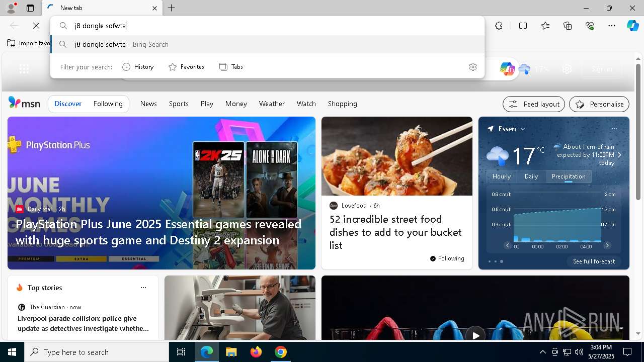
Task: Filter search by Favorites
Action: pos(186,67)
